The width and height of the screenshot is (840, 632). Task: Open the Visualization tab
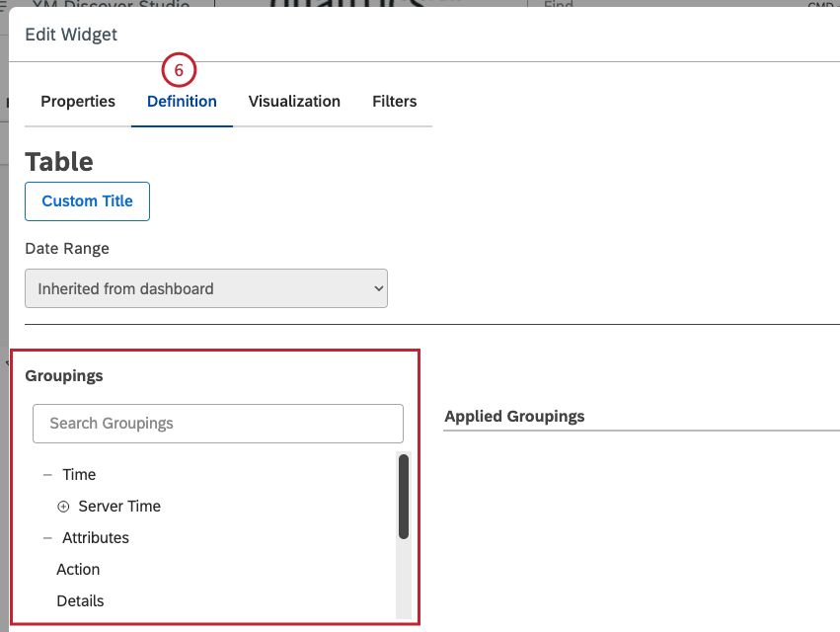(x=294, y=101)
